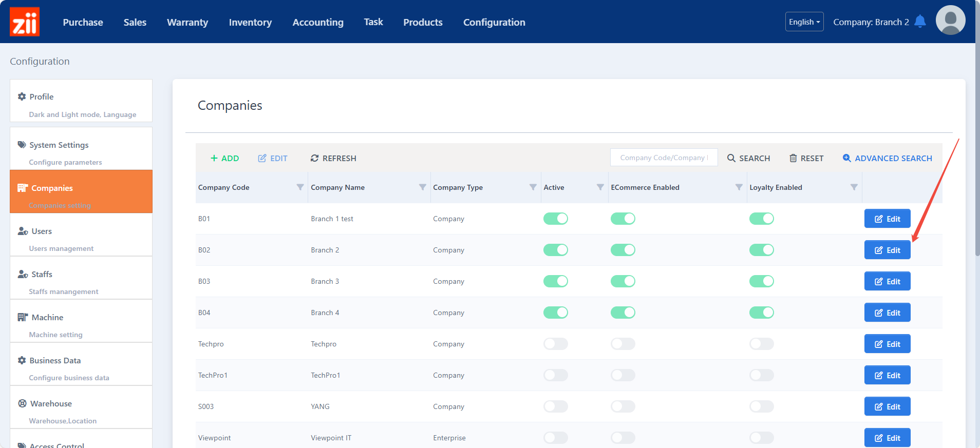This screenshot has width=980, height=448.
Task: Edit the Branch 4 company
Action: coord(888,313)
